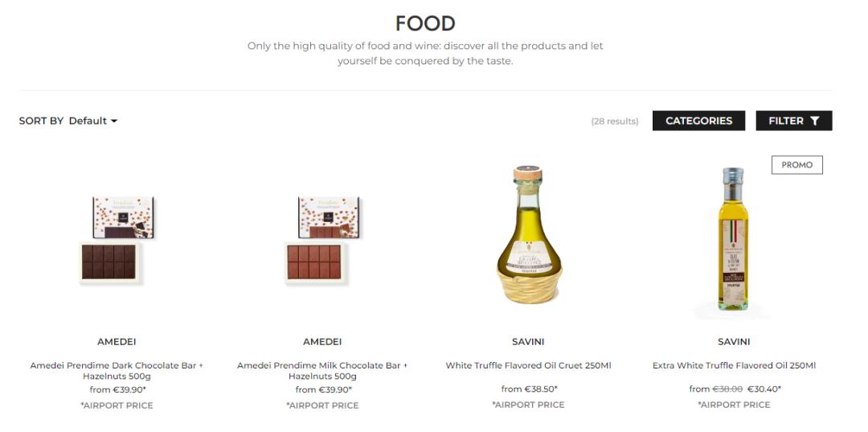Click the €38.50 price of the oil cruet
This screenshot has width=868, height=432.
click(540, 389)
